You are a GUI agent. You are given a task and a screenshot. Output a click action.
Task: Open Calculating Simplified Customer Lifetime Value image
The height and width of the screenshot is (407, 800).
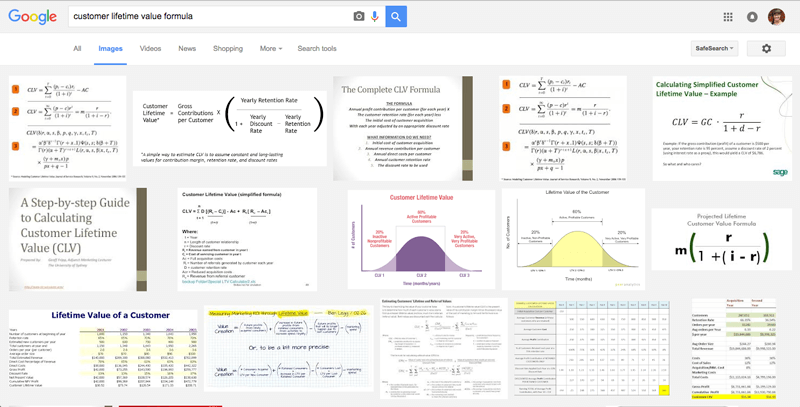[722, 129]
